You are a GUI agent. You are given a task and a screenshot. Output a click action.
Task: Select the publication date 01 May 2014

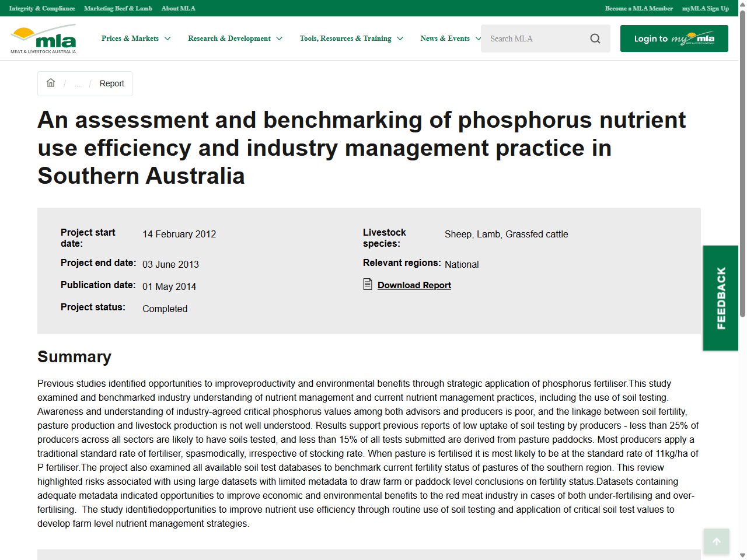169,286
